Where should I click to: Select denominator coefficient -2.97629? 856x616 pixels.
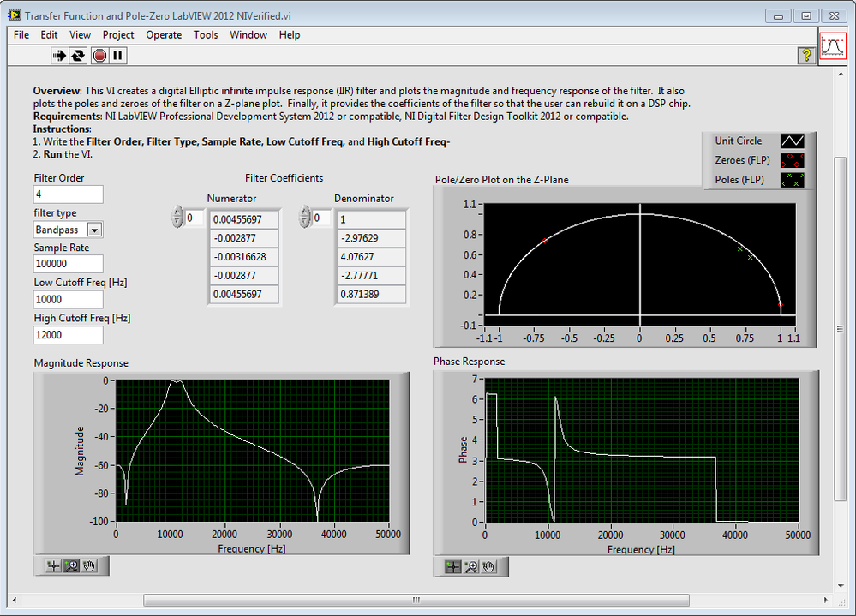click(371, 238)
